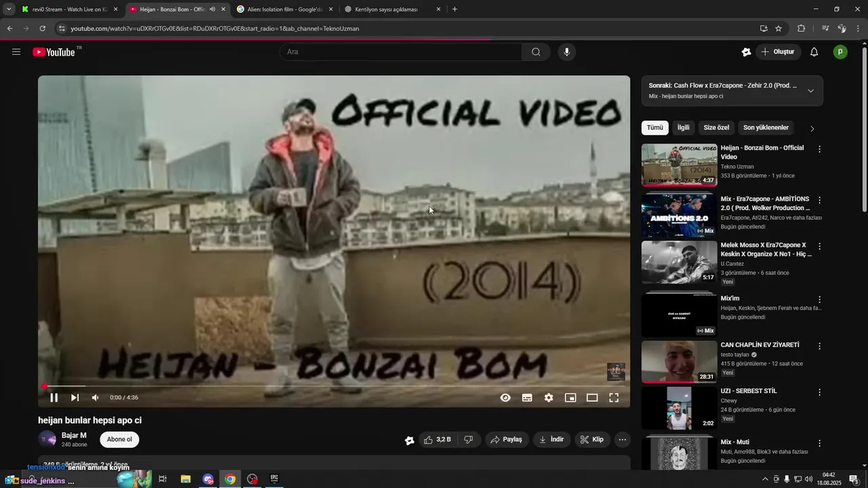Open options for Mix'im

819,300
